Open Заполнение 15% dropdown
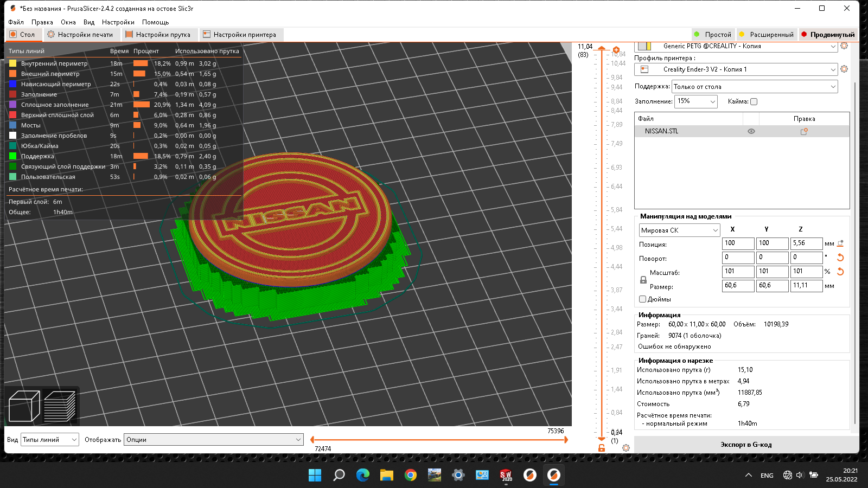 click(696, 101)
